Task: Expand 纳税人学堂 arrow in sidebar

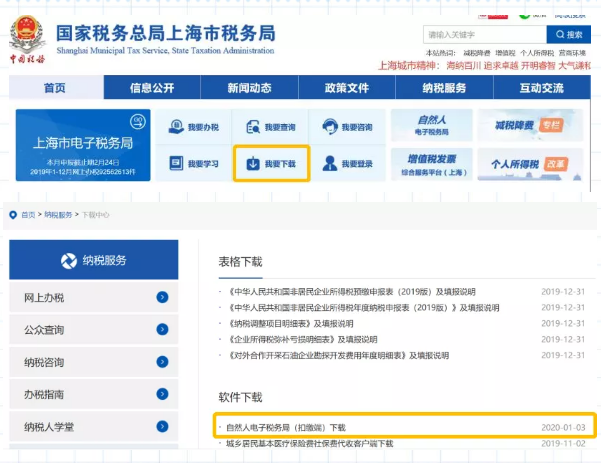Action: point(163,426)
